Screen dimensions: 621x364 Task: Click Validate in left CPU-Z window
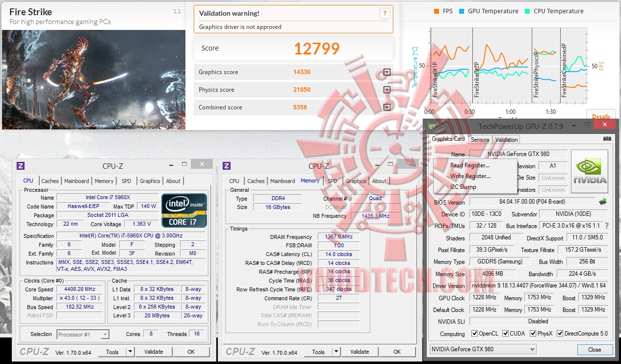(x=154, y=352)
